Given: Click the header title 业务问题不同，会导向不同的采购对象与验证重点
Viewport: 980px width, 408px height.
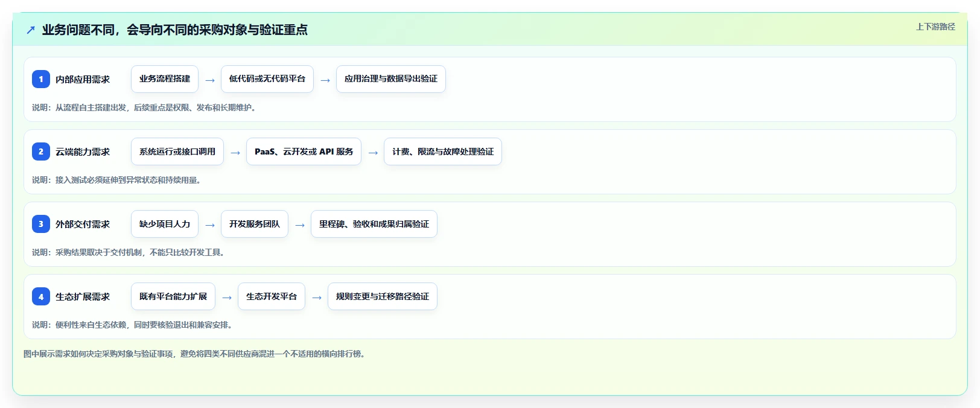Looking at the screenshot, I should tap(175, 30).
